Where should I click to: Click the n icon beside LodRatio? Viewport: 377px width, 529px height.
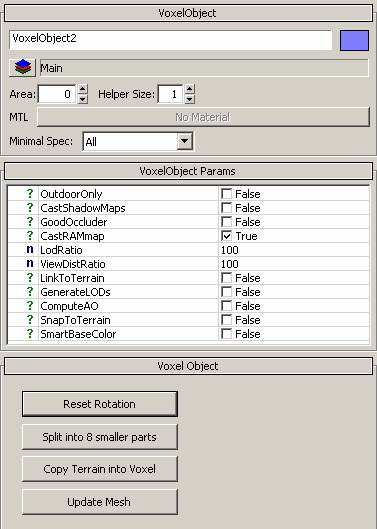30,250
